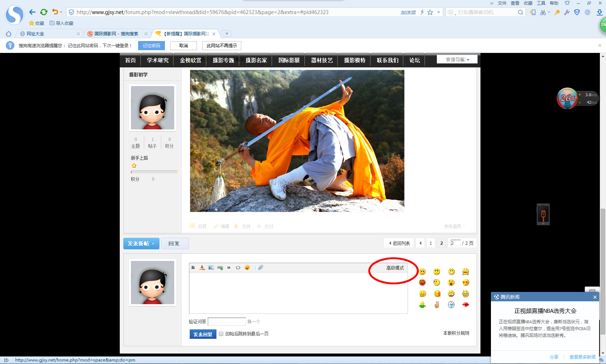This screenshot has height=364, width=606.
Task: Pick the red lips emoticon
Action: point(466,305)
